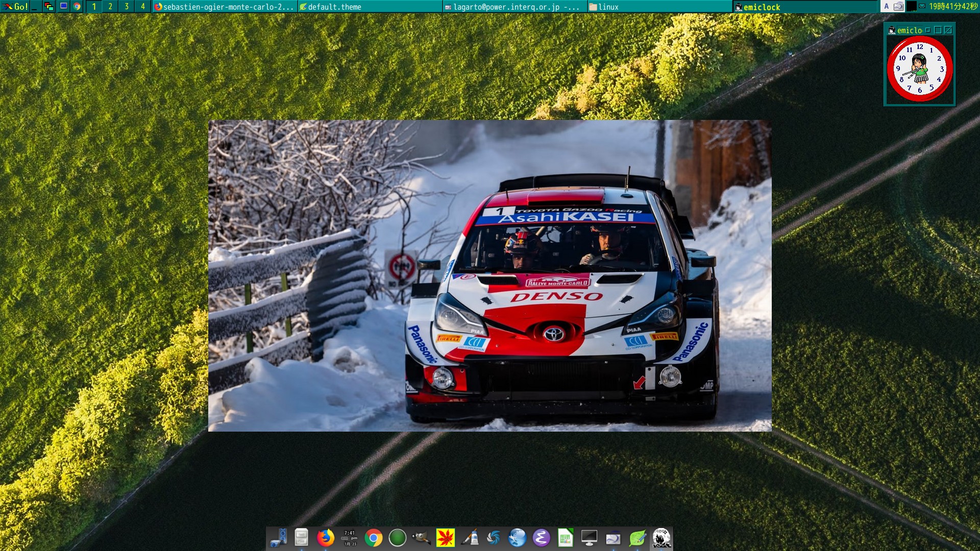Open the blue aperture screenshot tool in dock
Viewport: 980px width, 551px height.
pos(494,538)
